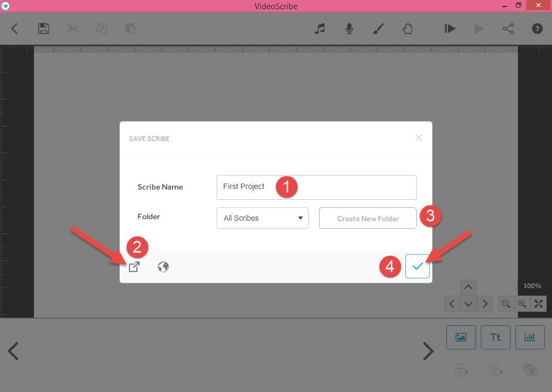Play scribe from start icon
This screenshot has width=552, height=392.
tap(450, 29)
